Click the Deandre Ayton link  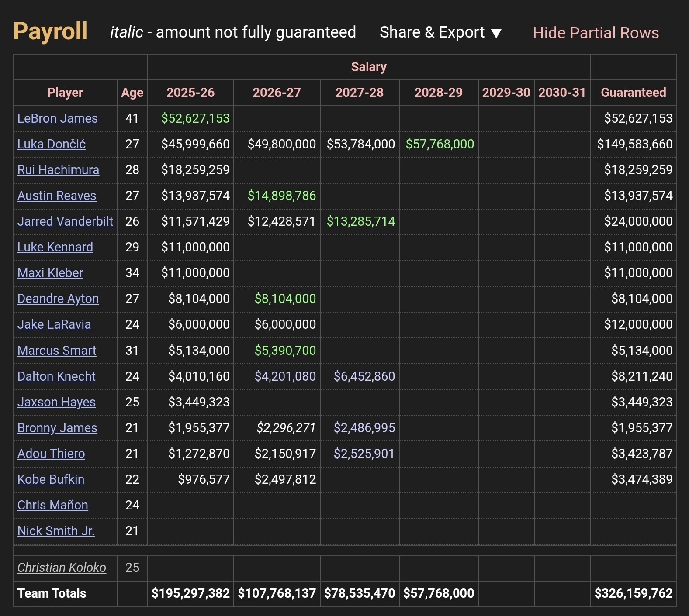point(58,299)
